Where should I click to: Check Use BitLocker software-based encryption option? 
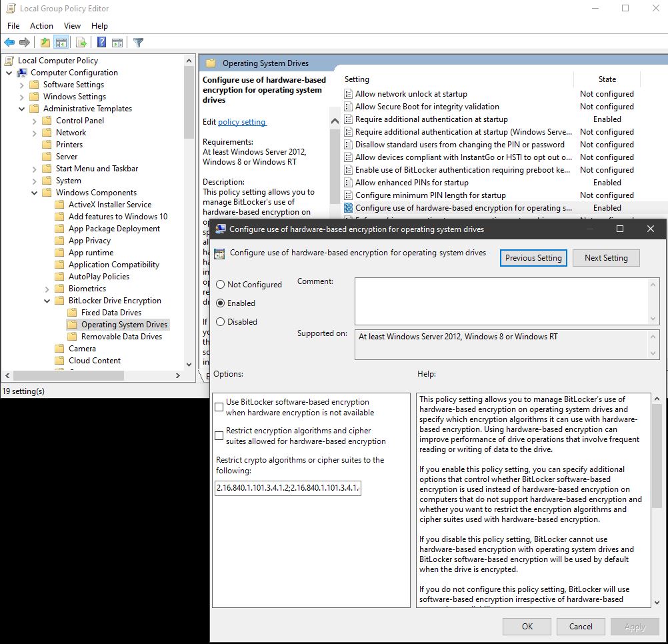tap(219, 407)
